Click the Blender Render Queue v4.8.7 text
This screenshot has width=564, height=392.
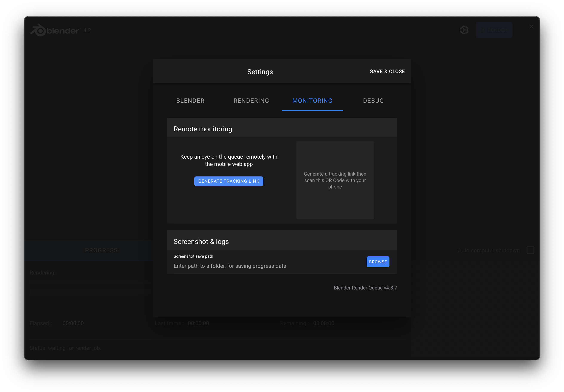click(x=365, y=288)
